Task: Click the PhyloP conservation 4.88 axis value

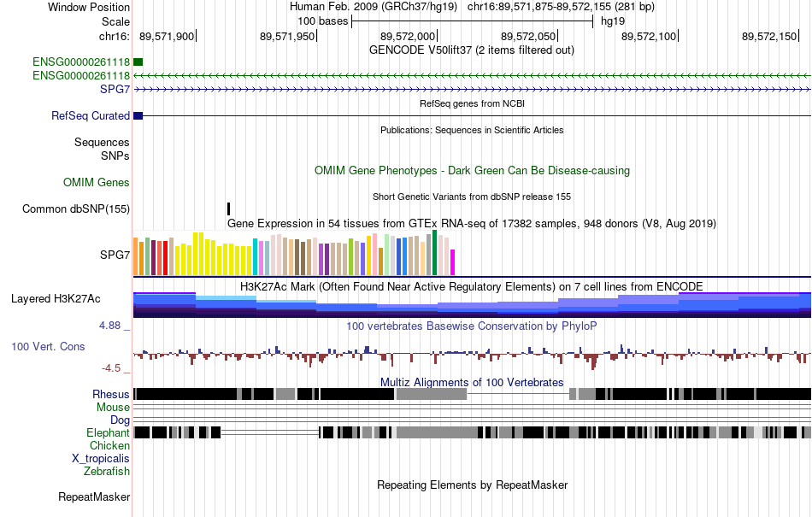Action: coord(109,326)
